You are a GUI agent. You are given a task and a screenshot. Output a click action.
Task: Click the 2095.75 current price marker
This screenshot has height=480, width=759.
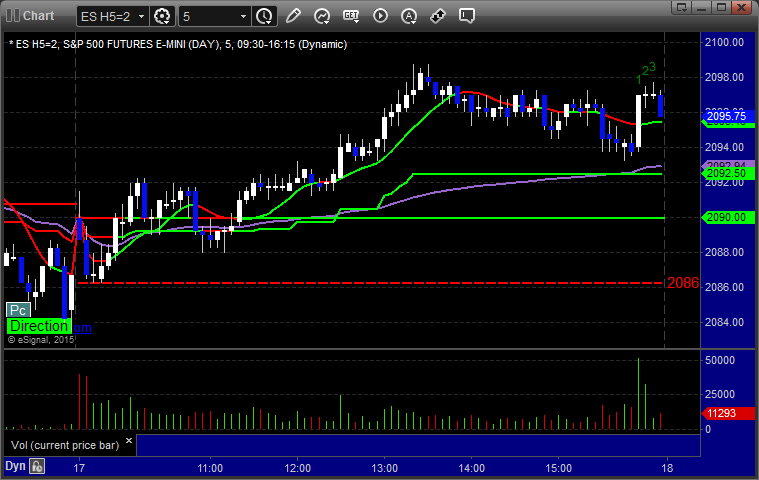click(727, 116)
